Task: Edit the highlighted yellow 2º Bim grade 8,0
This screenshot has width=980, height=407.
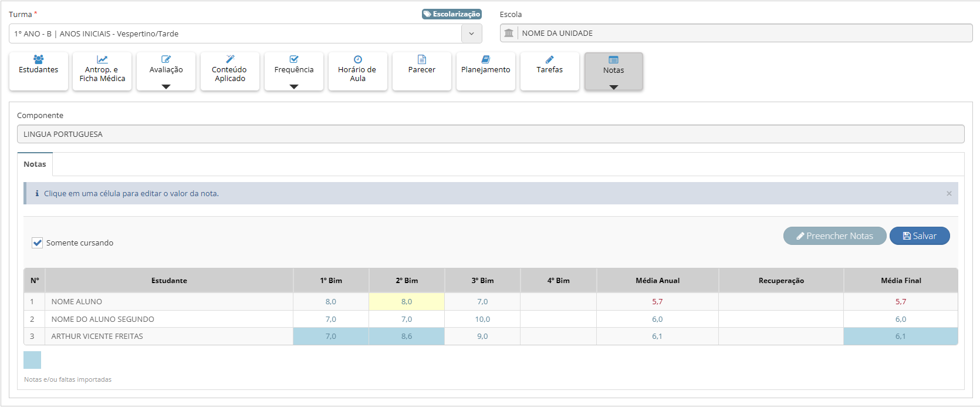Action: click(x=407, y=302)
